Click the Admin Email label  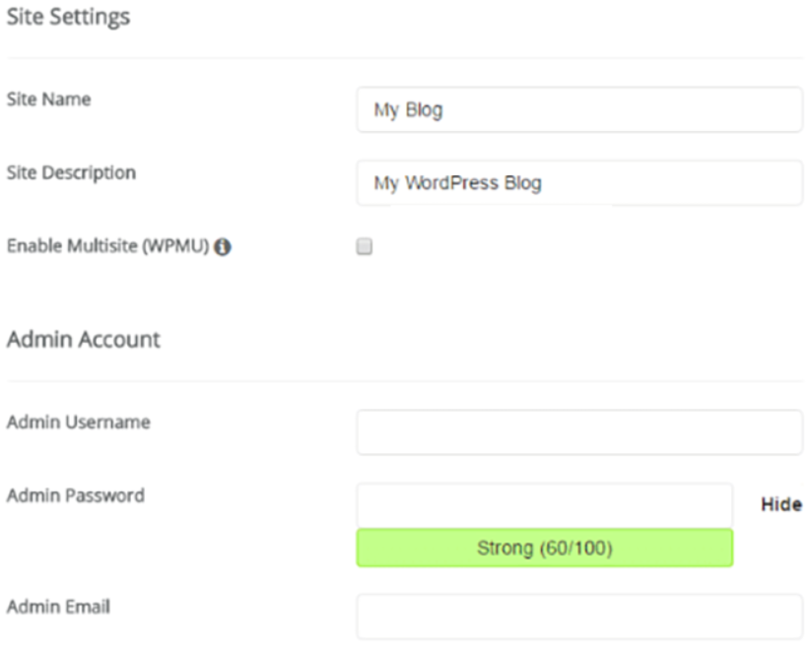tap(58, 607)
